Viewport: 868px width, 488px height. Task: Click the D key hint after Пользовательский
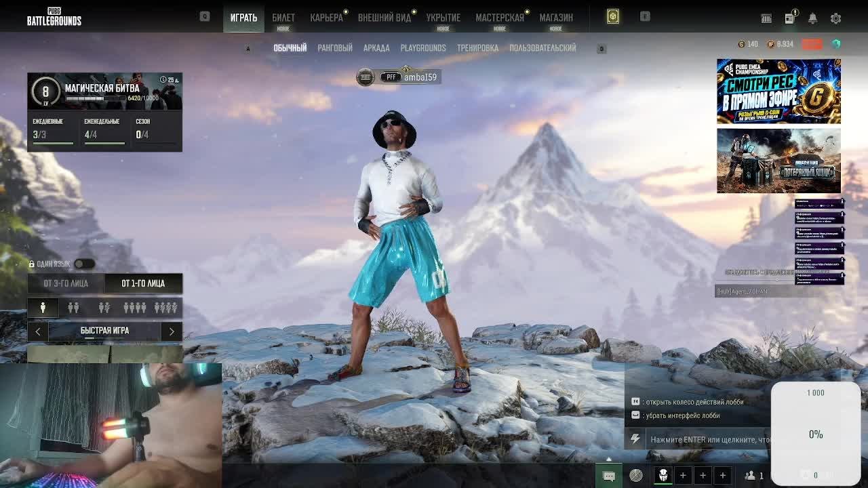[x=601, y=49]
